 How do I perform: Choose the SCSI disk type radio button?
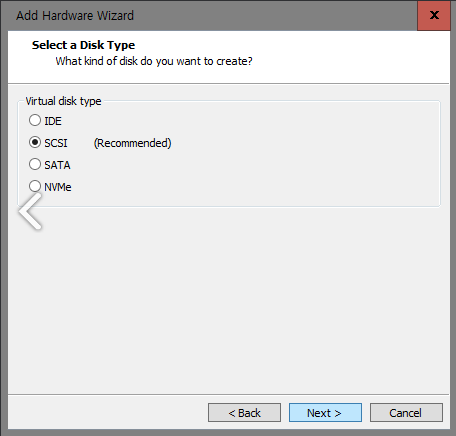(x=35, y=142)
